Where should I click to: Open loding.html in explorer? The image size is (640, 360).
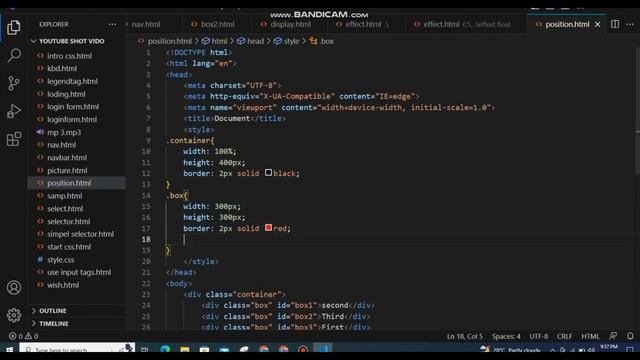(66, 94)
